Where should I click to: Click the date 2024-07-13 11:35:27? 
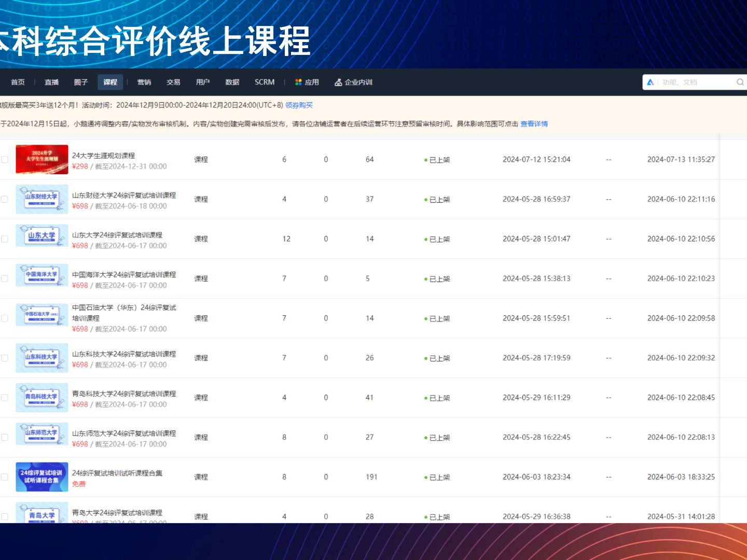(681, 159)
